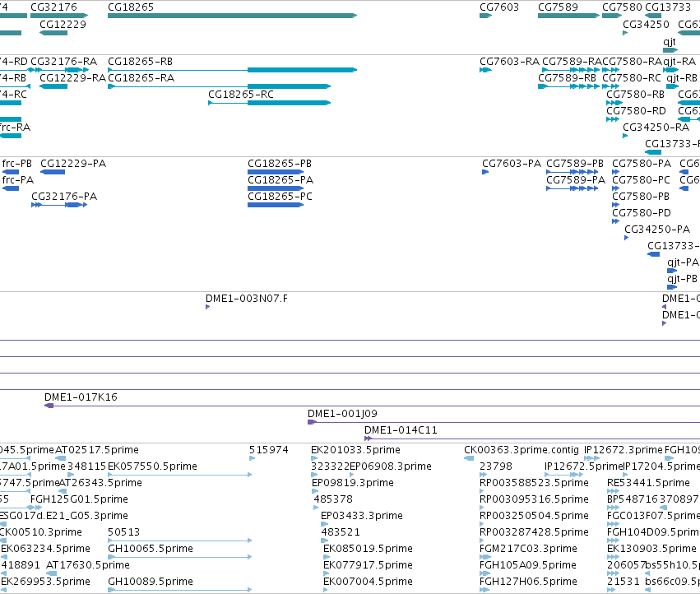Select the CG18265 gene bar

232,16
